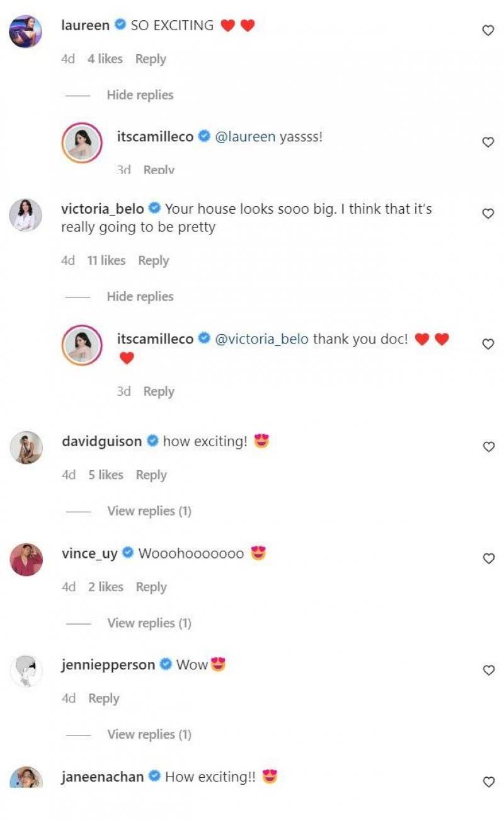Like victoria_belo's comment with heart icon
Screen dimensions: 504x820
click(488, 214)
